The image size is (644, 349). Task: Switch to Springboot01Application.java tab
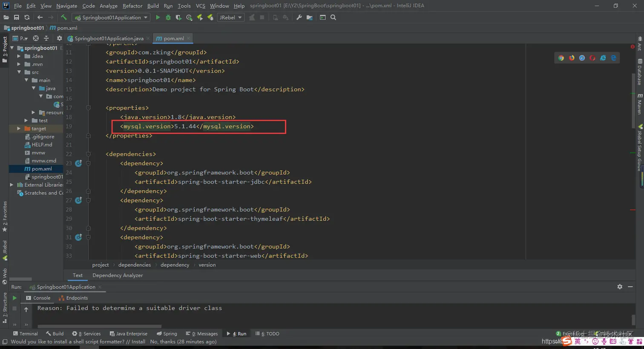[x=109, y=38]
